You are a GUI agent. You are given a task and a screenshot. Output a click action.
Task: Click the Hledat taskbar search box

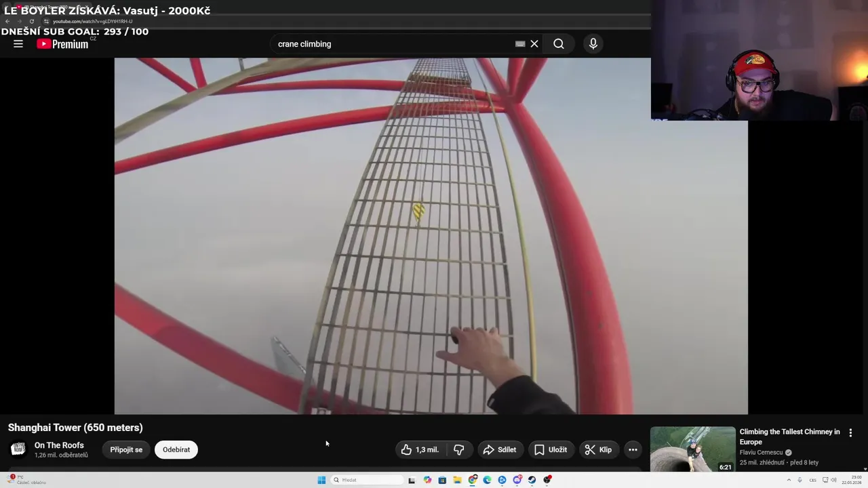click(367, 480)
